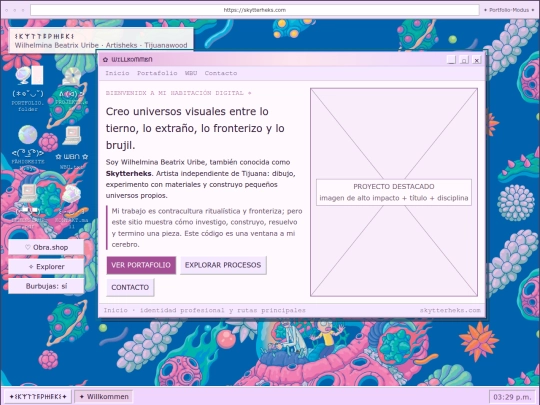Minimize the Willkommen window
This screenshot has width=540, height=405.
pos(451,60)
